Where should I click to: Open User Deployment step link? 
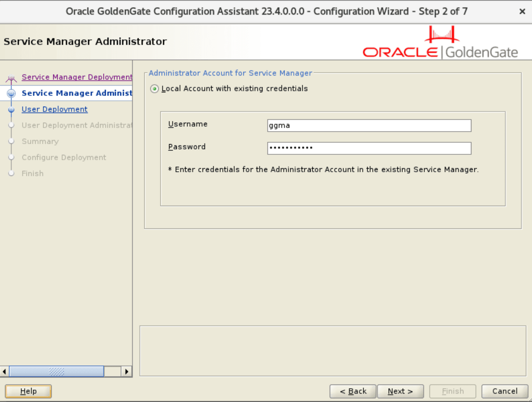coord(54,109)
